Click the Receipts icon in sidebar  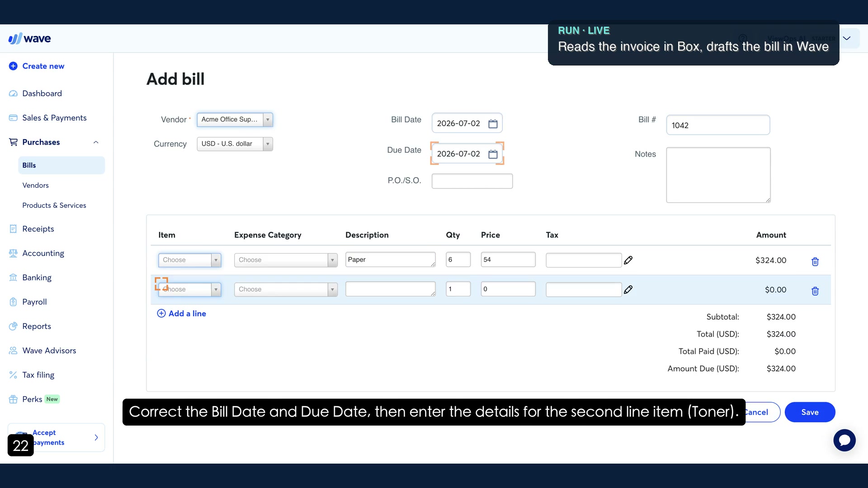(13, 229)
